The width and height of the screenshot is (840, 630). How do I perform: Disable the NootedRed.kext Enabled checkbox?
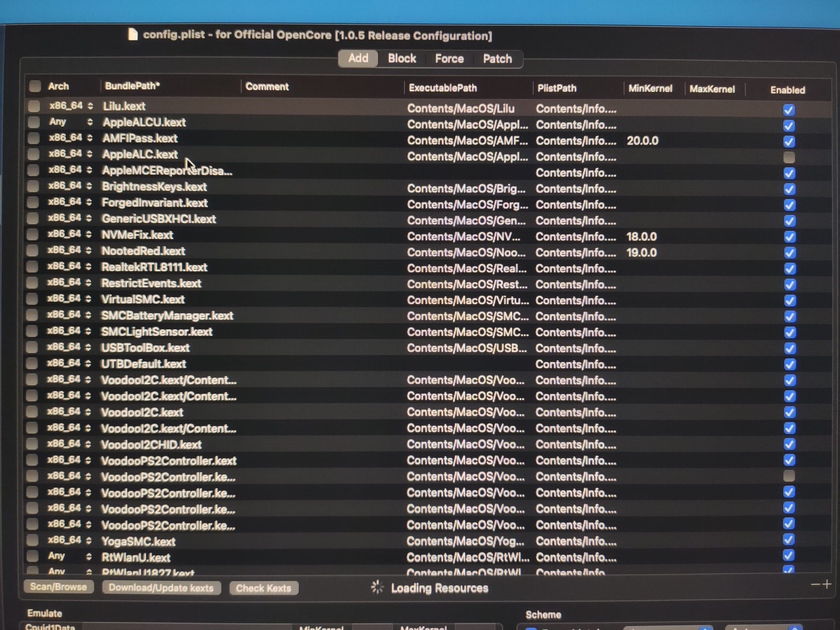pyautogui.click(x=790, y=253)
